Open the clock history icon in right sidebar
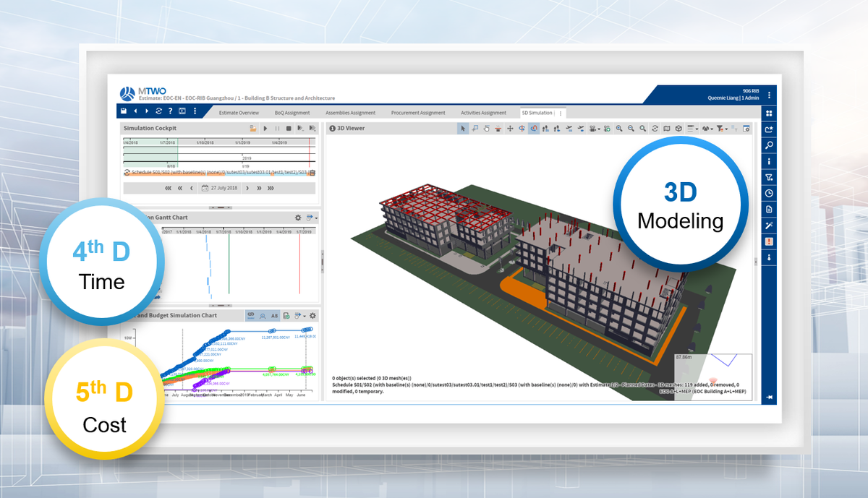Viewport: 868px width, 498px height. [x=769, y=193]
